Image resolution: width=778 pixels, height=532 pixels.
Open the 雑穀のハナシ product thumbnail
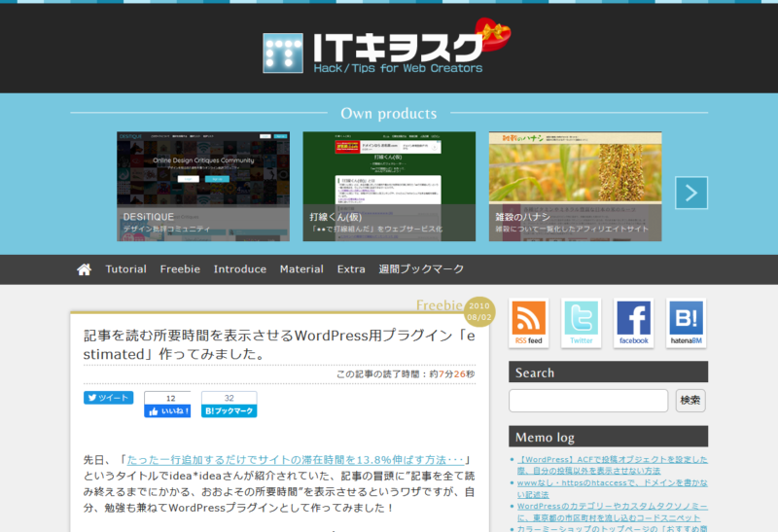click(x=575, y=186)
